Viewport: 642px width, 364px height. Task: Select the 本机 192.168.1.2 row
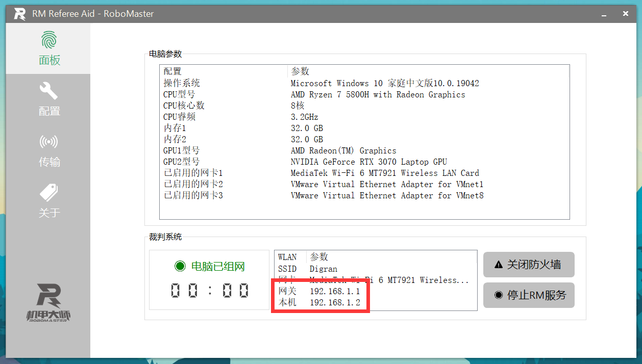click(376, 302)
